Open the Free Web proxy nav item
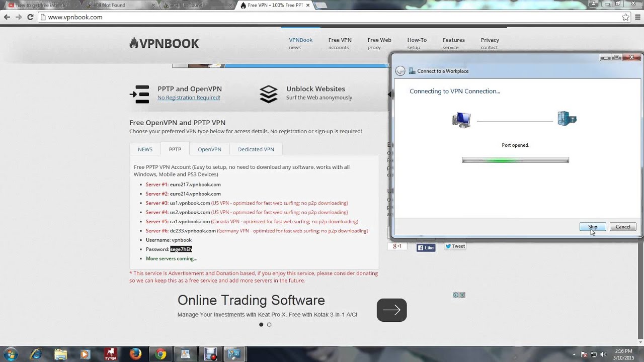The height and width of the screenshot is (362, 644). click(x=379, y=43)
